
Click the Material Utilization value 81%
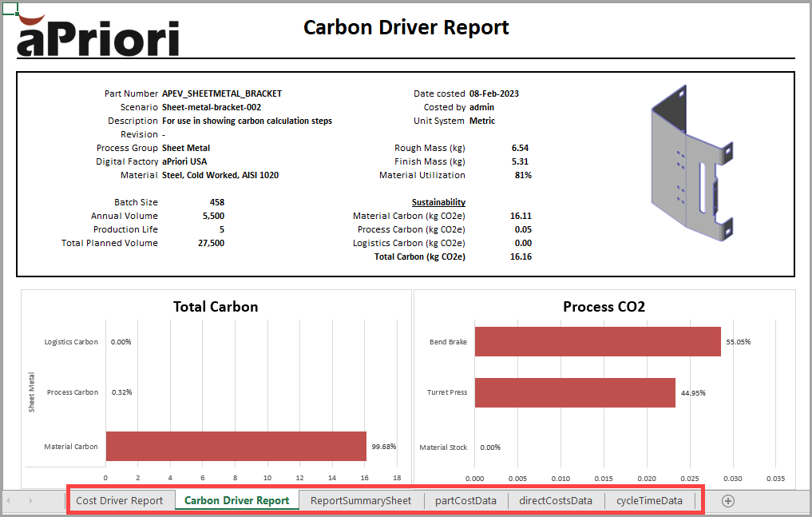[x=523, y=175]
